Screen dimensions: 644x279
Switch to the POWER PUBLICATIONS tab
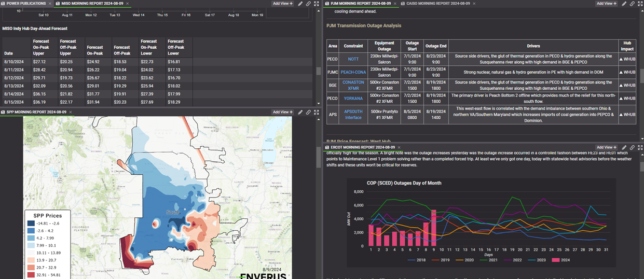[x=26, y=4]
